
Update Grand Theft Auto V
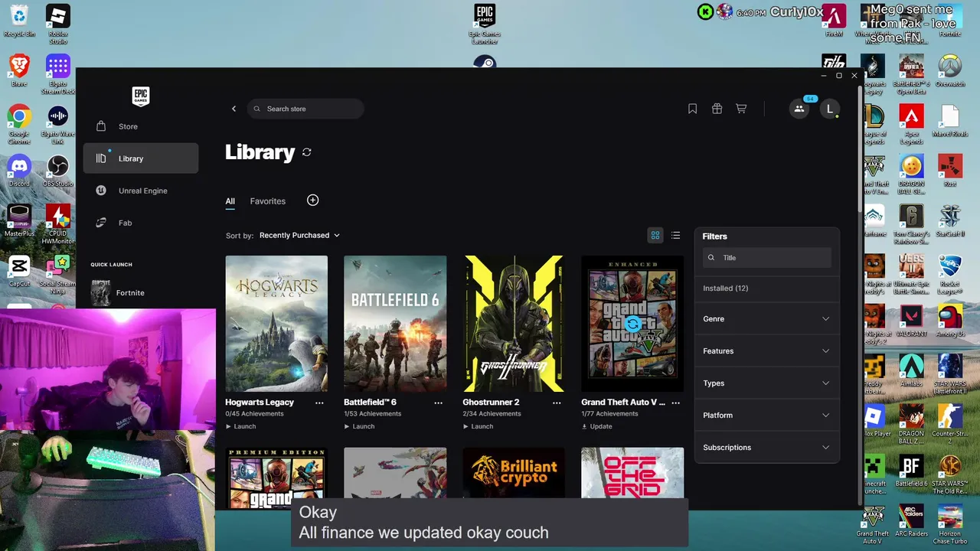click(597, 426)
